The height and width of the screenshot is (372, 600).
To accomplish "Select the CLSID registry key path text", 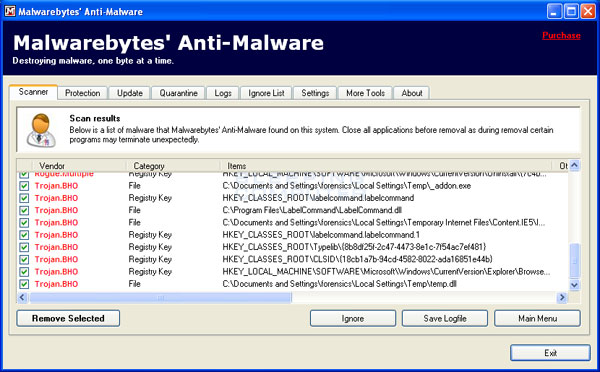I will point(357,259).
